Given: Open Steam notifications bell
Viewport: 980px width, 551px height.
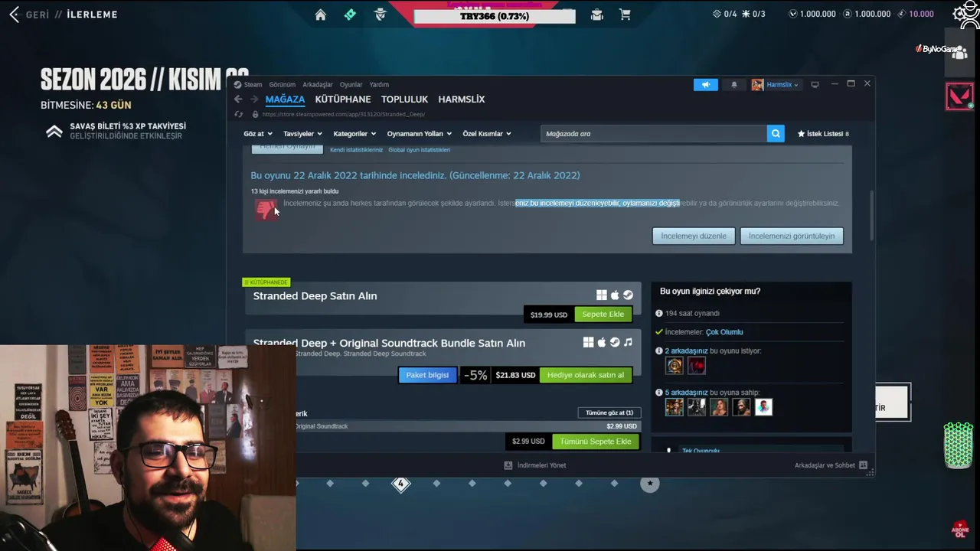Looking at the screenshot, I should click(733, 85).
